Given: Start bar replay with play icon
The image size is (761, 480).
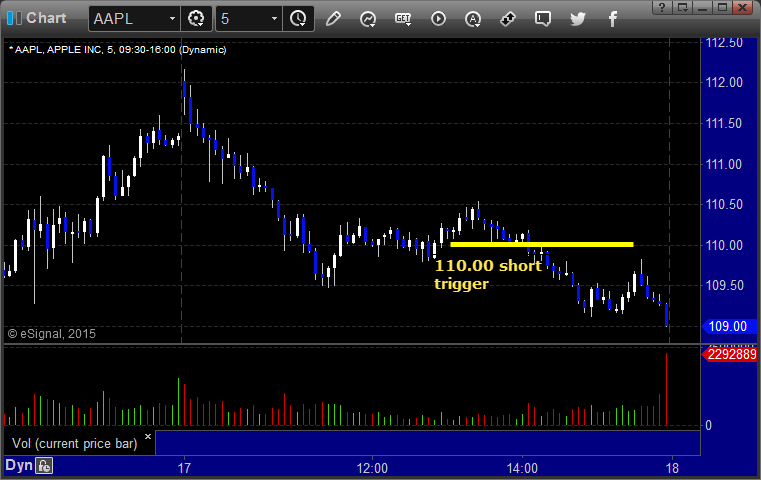Looking at the screenshot, I should [438, 19].
